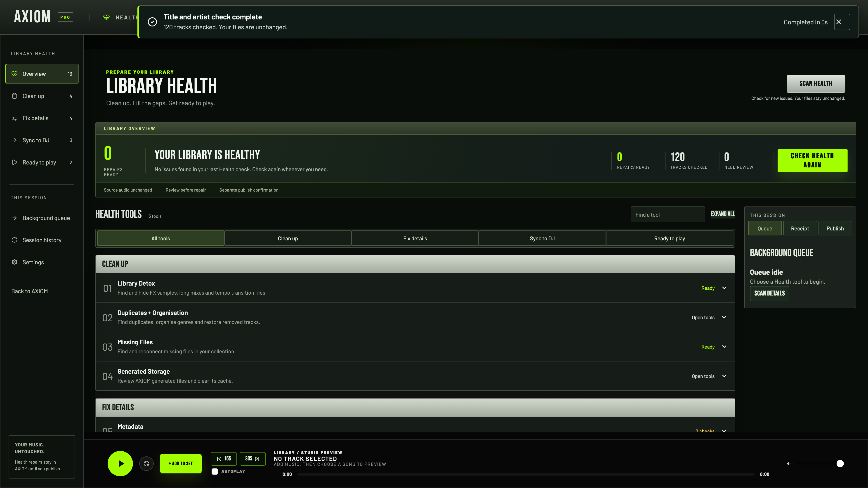Expand Duplicates + Organisation chevron

(724, 317)
